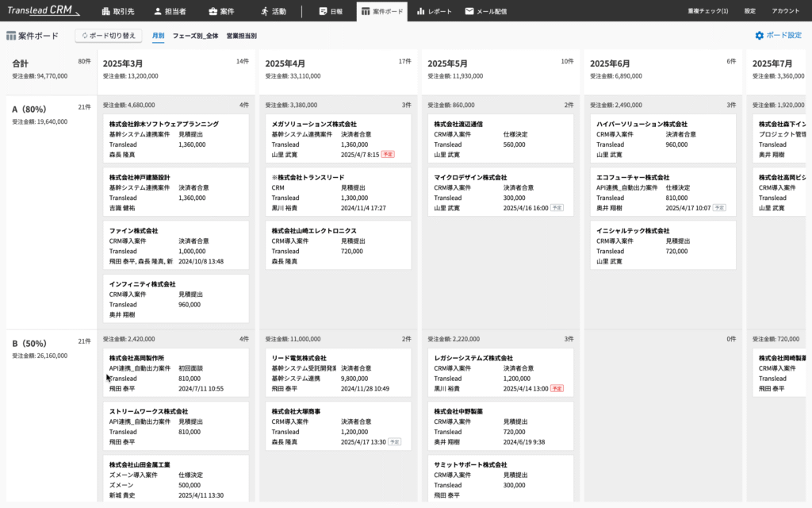This screenshot has height=508, width=812.
Task: Open the 株式会社鈴木ソフトウェアプランニング deal card
Action: pos(175,140)
